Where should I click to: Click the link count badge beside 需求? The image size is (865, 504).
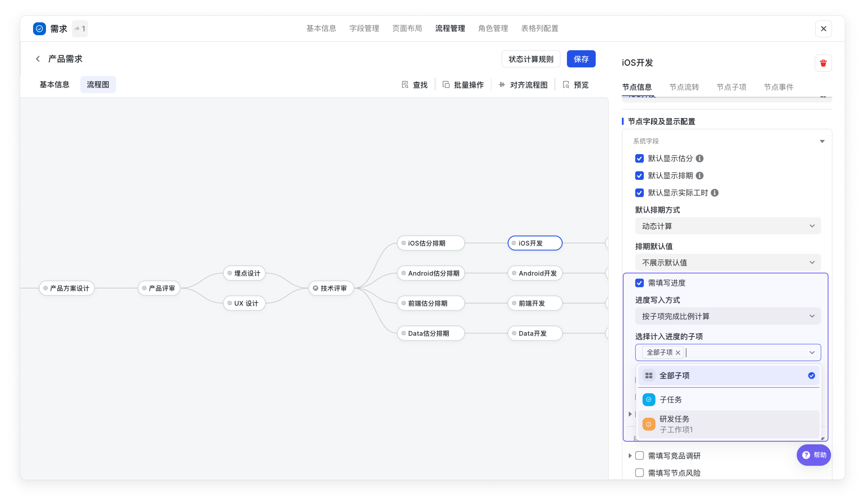(x=80, y=29)
